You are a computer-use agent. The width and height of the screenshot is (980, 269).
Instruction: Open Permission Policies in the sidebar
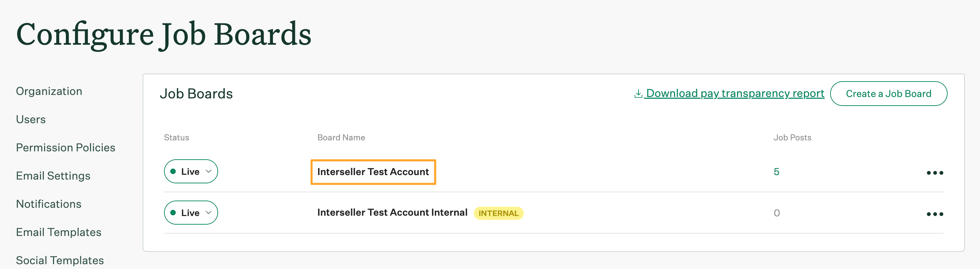pyautogui.click(x=65, y=148)
